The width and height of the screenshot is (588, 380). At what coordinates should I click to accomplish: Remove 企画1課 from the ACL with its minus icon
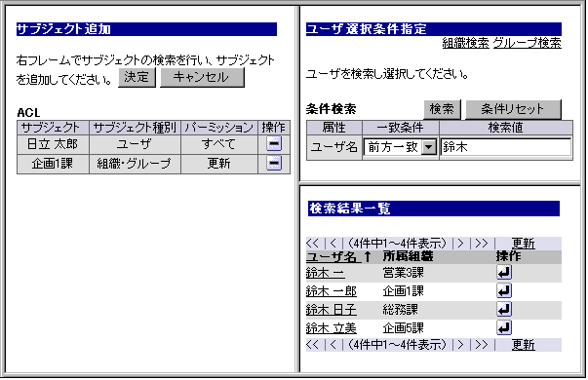pyautogui.click(x=274, y=163)
